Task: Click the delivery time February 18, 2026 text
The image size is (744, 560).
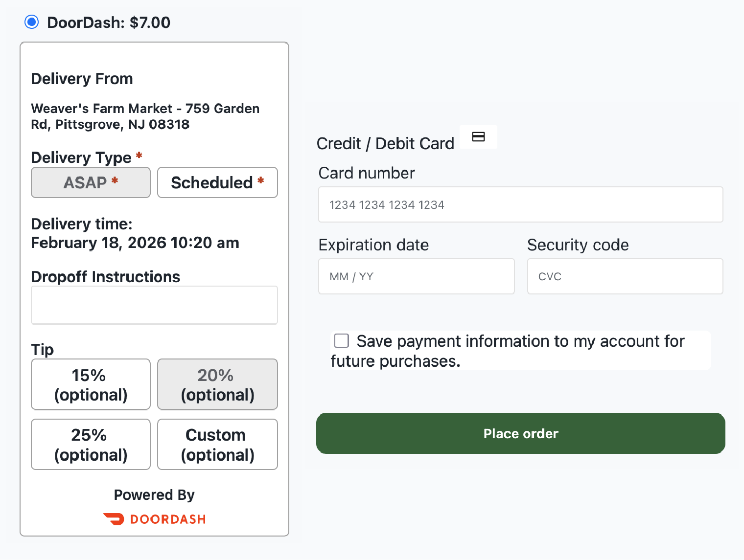Action: coord(135,243)
